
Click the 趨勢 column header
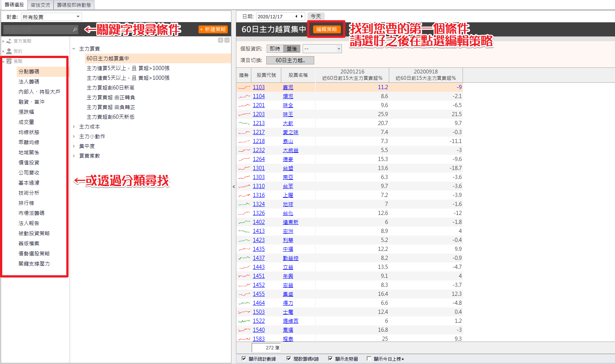tap(244, 75)
